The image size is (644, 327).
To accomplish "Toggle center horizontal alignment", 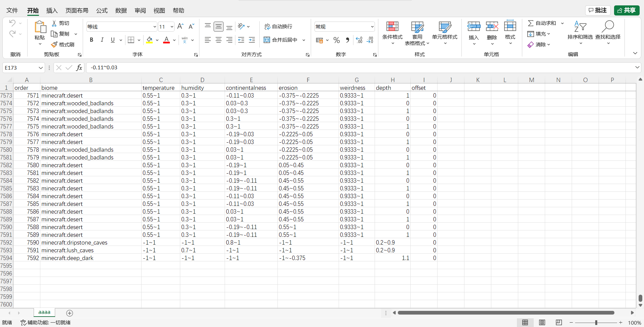I will tap(219, 40).
